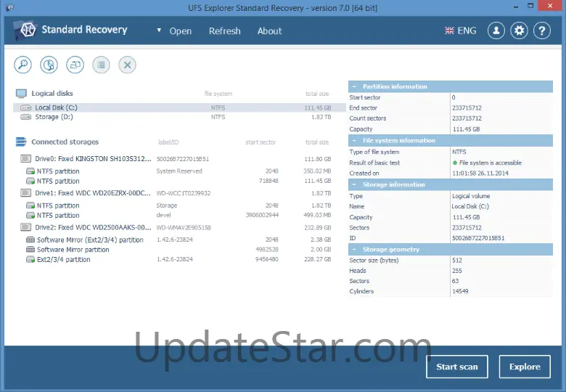The width and height of the screenshot is (566, 392).
Task: Collapse the Partition information section
Action: click(354, 86)
